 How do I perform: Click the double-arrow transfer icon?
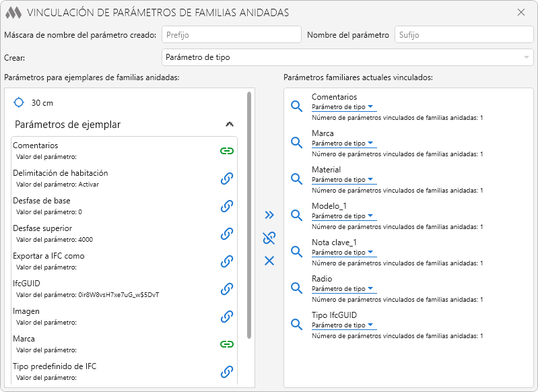[x=269, y=215]
